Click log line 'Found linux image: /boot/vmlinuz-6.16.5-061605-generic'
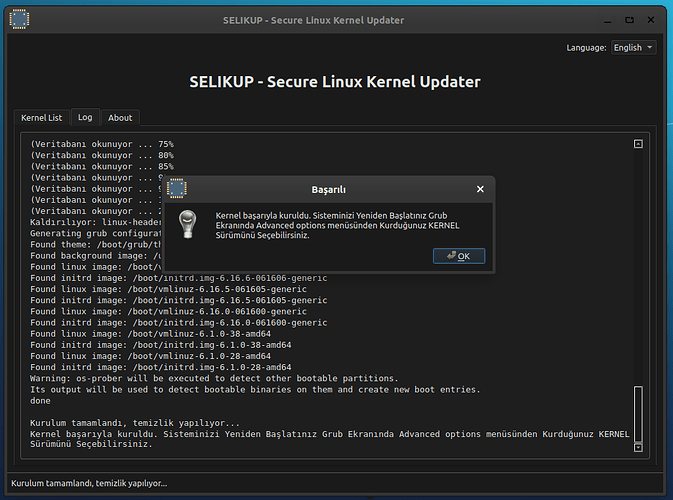 [x=168, y=289]
